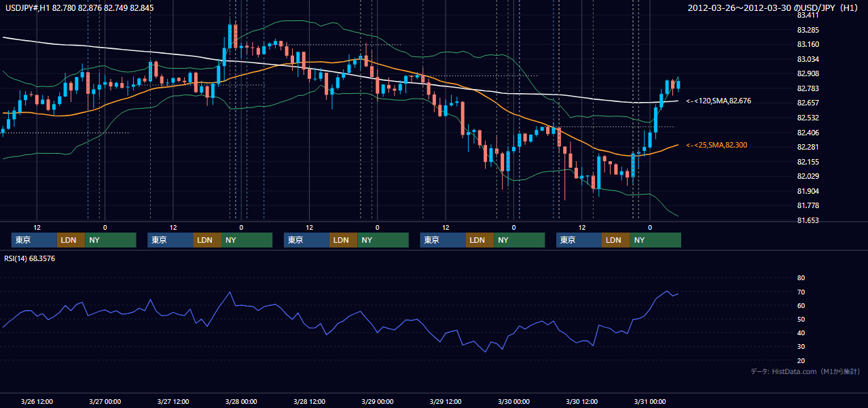The width and height of the screenshot is (868, 408).
Task: Select the 3/30 12:00 date label
Action: pos(581,401)
